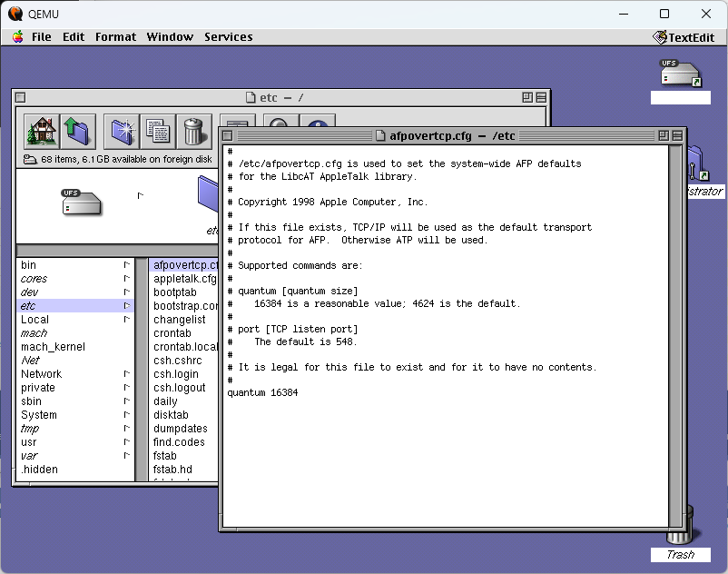Select the UFS disk icon in the etc window shelf
Viewport: 728px width, 574px height.
pos(82,203)
